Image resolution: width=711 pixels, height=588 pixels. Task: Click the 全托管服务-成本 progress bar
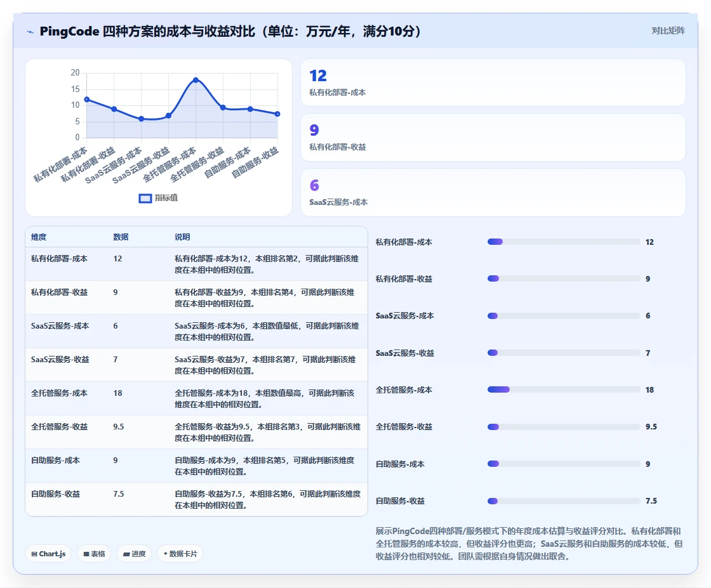click(x=564, y=389)
